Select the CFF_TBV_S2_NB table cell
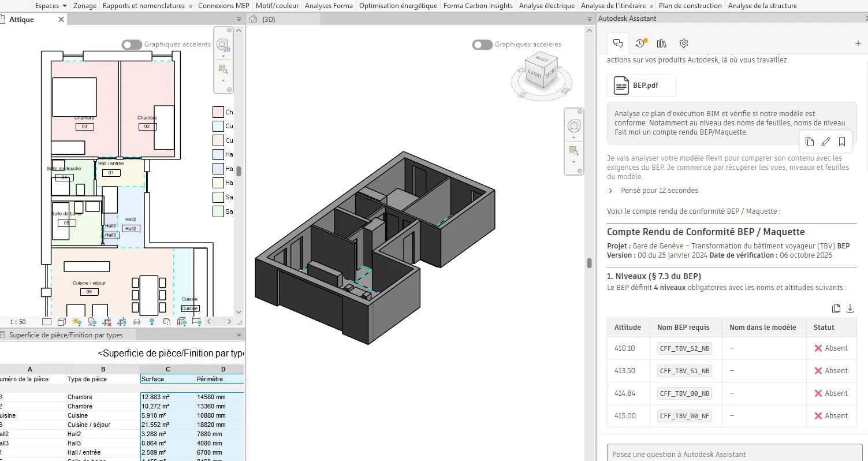Image resolution: width=868 pixels, height=461 pixels. [x=686, y=348]
